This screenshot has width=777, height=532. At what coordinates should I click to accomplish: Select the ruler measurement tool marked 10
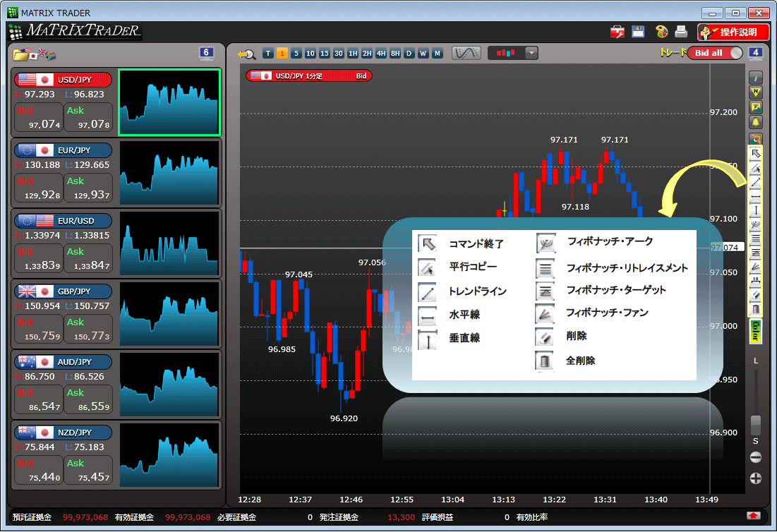coord(756,281)
